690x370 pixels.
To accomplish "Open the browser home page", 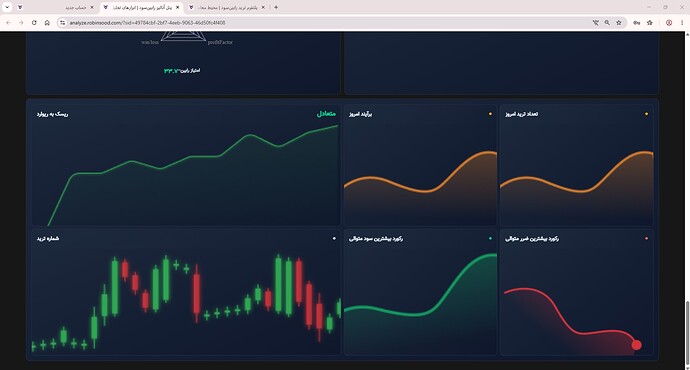I will click(x=47, y=22).
